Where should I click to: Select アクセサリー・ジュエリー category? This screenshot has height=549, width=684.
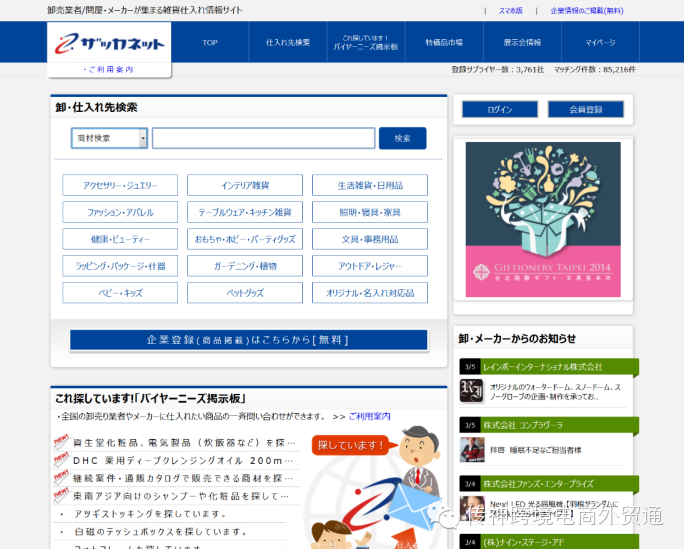120,185
